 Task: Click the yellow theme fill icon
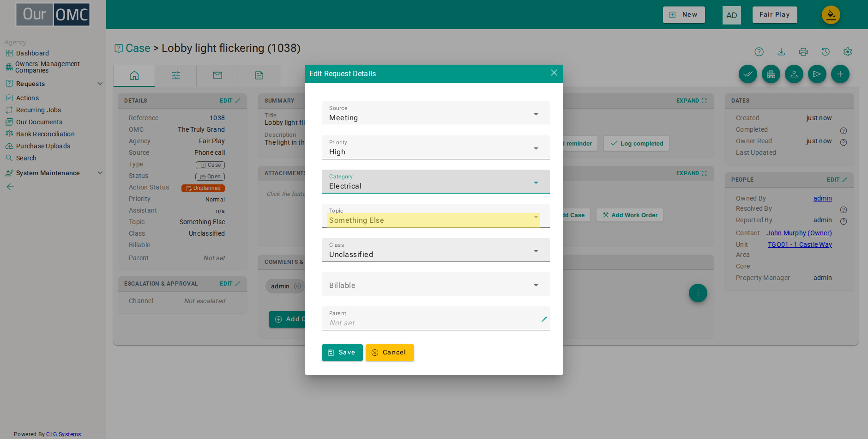pyautogui.click(x=831, y=15)
